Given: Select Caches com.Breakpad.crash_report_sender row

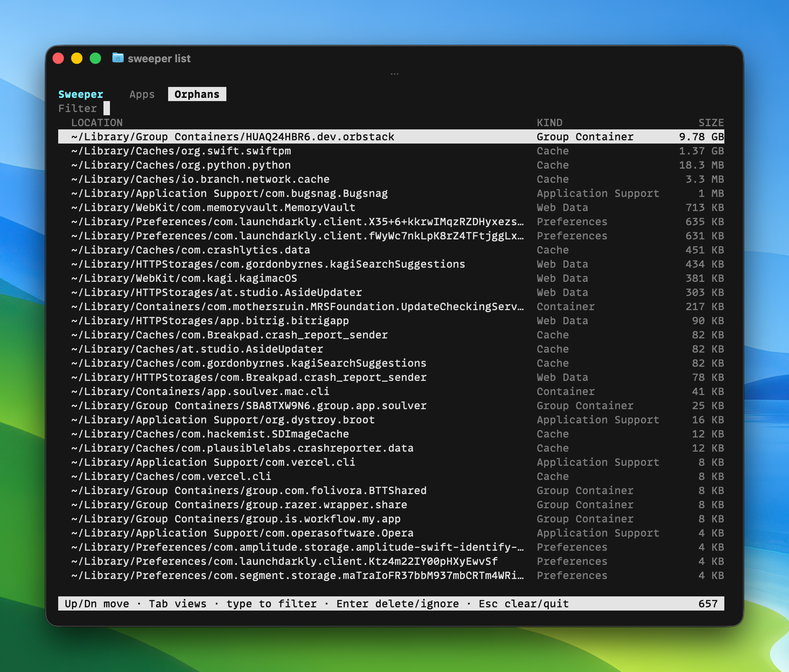Looking at the screenshot, I should click(x=391, y=335).
